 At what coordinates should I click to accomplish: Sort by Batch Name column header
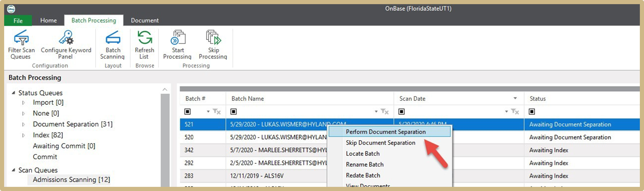[310, 99]
